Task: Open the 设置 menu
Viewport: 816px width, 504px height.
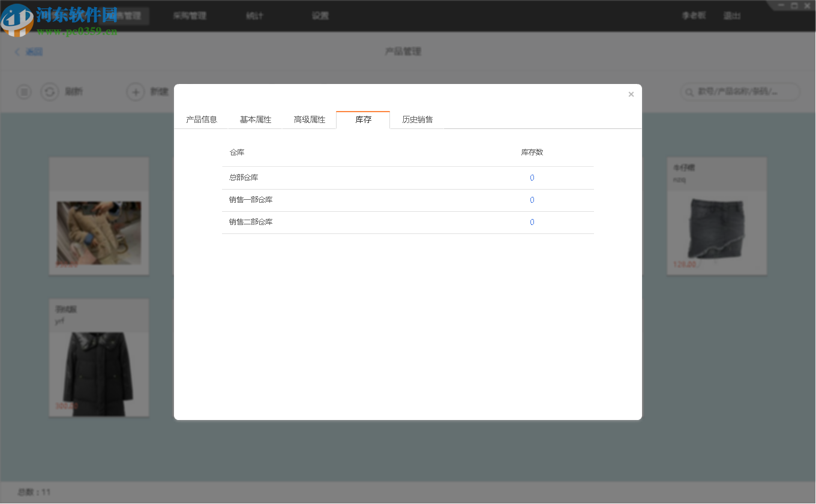Action: [320, 16]
